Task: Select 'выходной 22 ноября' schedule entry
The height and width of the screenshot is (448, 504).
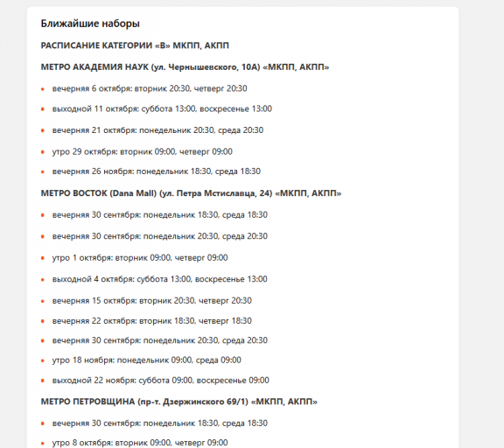Action: (161, 381)
